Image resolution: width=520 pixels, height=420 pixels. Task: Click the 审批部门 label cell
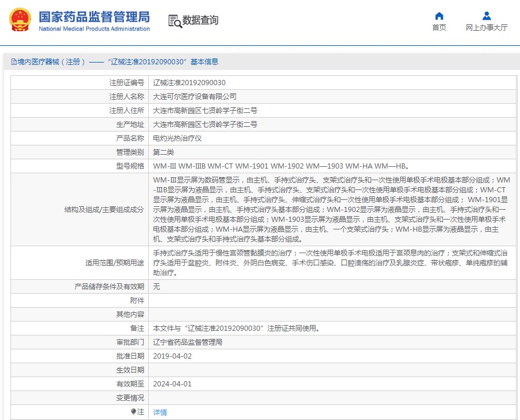click(79, 342)
